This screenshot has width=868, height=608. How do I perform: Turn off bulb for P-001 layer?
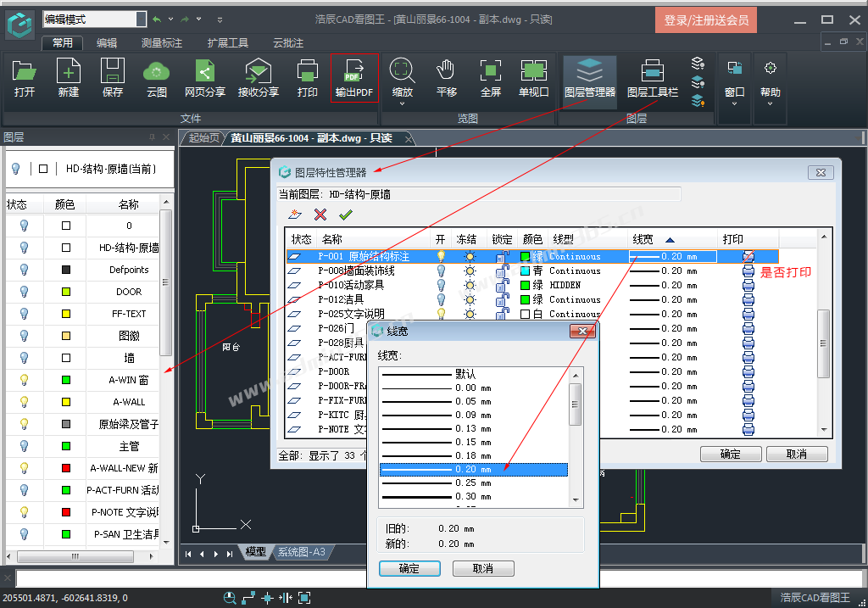[x=441, y=256]
